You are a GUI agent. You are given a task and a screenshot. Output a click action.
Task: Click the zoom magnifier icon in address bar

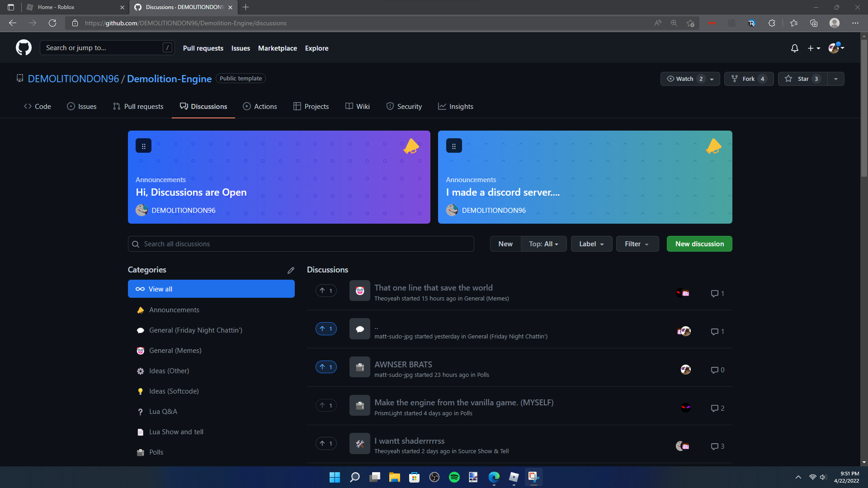(x=674, y=23)
